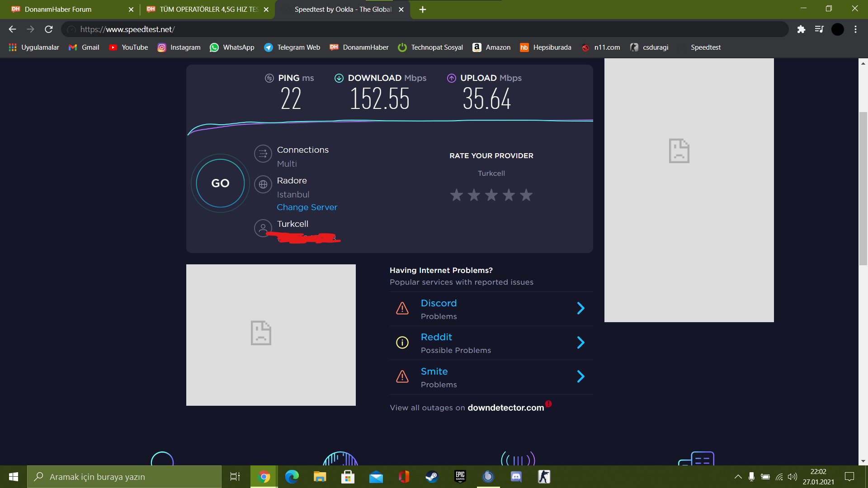This screenshot has width=868, height=488.
Task: Rate provider with the fourth star
Action: 509,195
